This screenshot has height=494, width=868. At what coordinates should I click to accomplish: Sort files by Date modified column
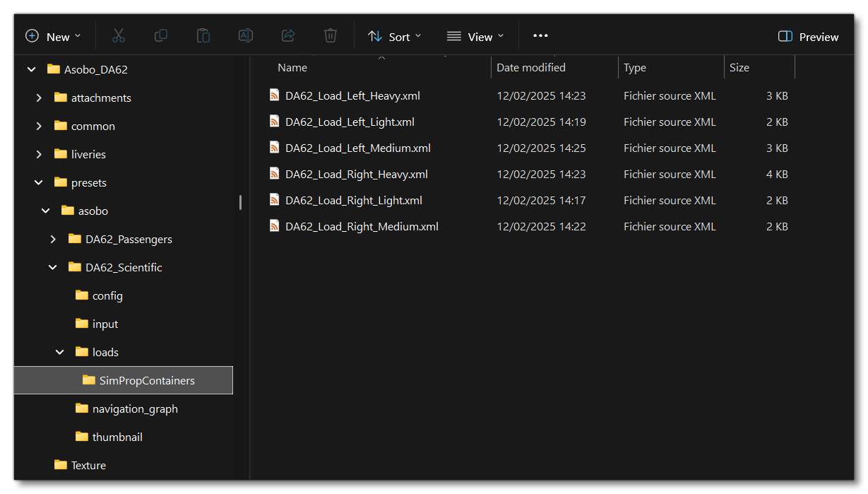530,67
